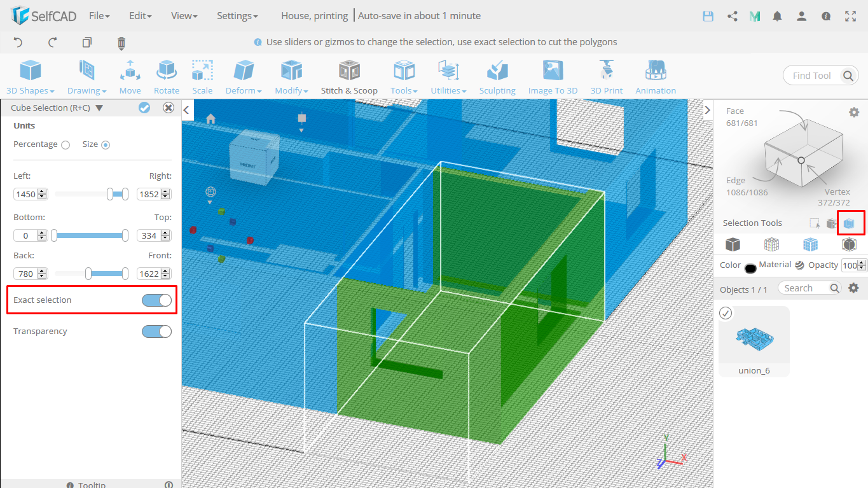Open the File menu
This screenshot has height=488, width=868.
(99, 16)
